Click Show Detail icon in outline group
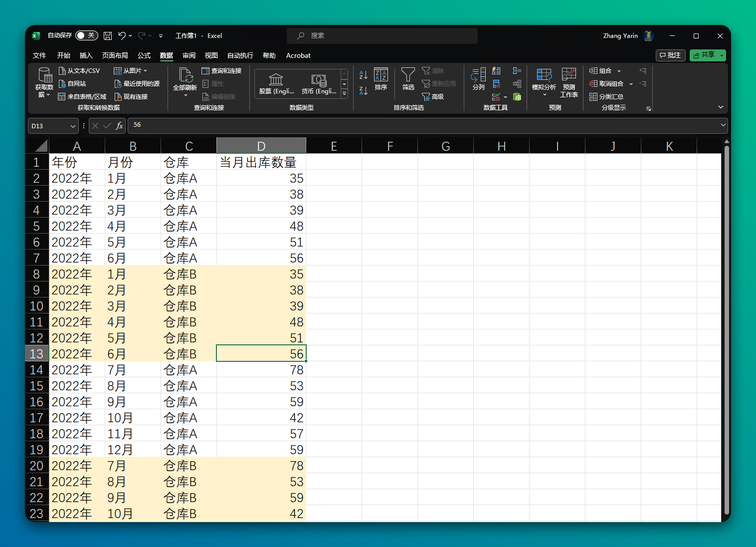756x547 pixels. 643,71
